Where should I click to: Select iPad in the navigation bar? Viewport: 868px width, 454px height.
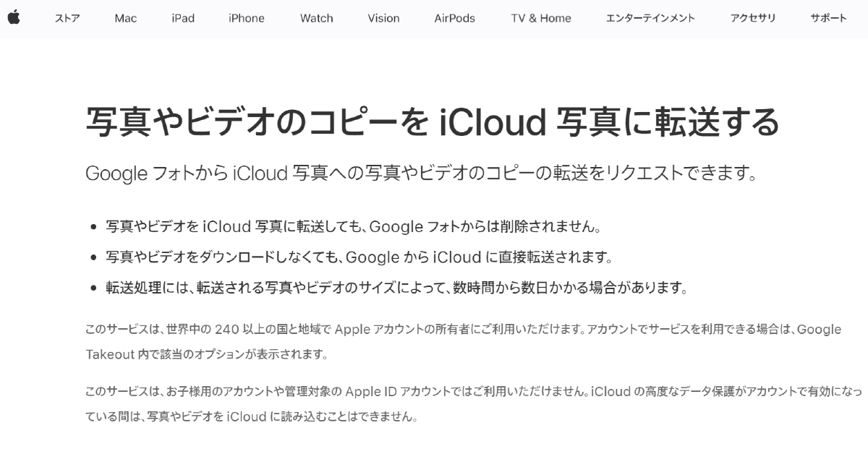coord(183,18)
